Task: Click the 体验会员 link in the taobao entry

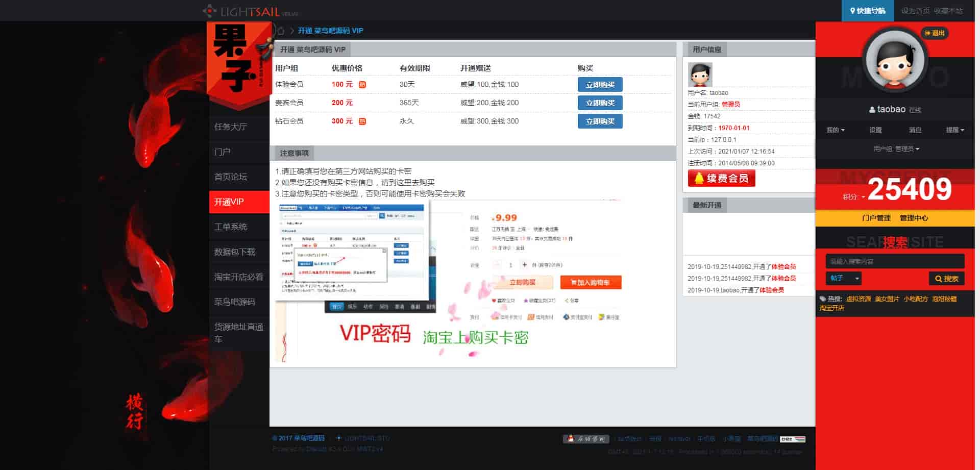Action: [x=772, y=290]
